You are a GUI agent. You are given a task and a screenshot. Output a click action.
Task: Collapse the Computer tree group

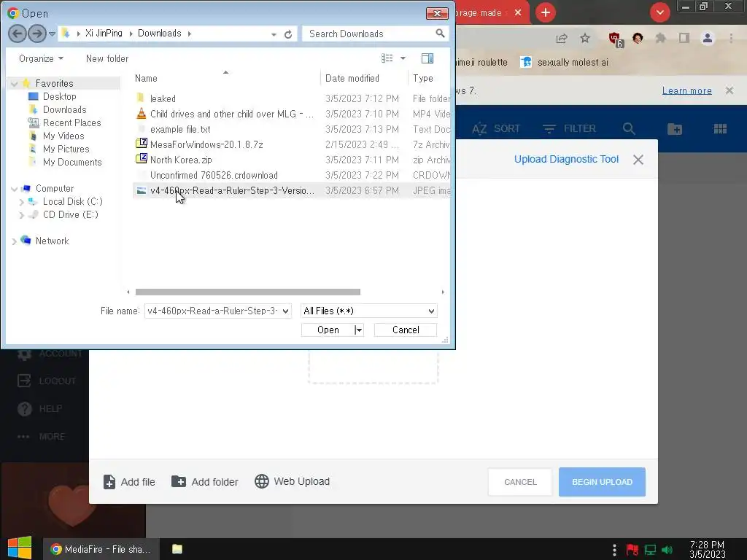coord(15,189)
